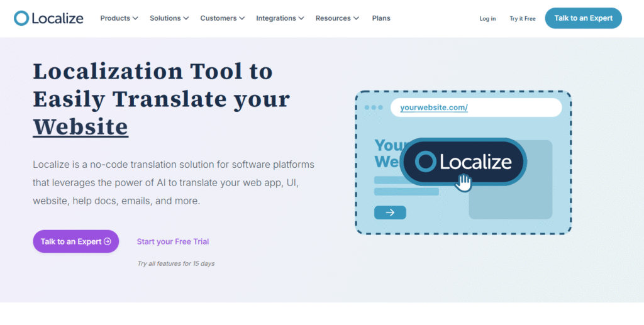Open the Integrations dropdown
Viewport: 644px width, 325px height.
click(x=280, y=18)
